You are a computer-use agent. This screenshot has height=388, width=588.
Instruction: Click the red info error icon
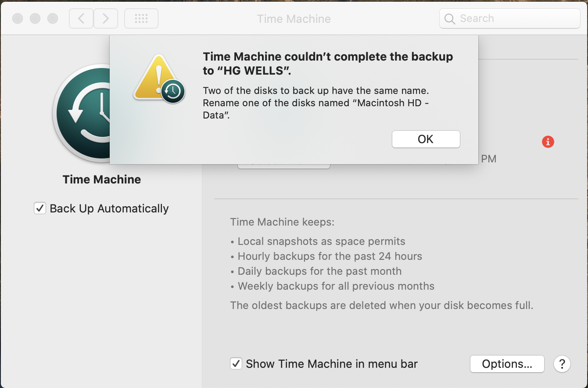pos(548,142)
